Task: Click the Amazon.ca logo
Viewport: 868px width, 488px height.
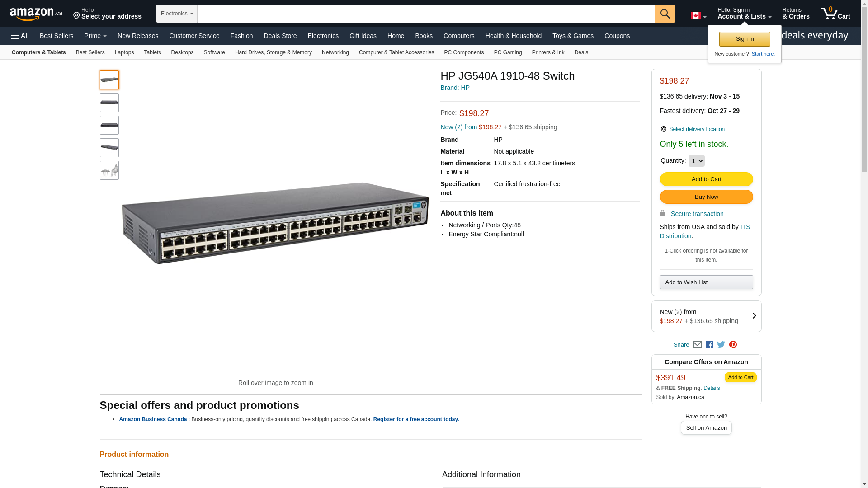Action: pyautogui.click(x=36, y=14)
